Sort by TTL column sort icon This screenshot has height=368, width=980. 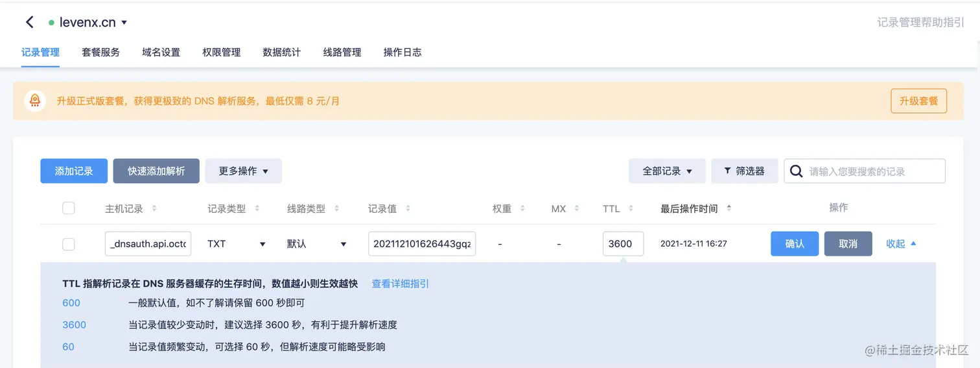[x=631, y=209]
